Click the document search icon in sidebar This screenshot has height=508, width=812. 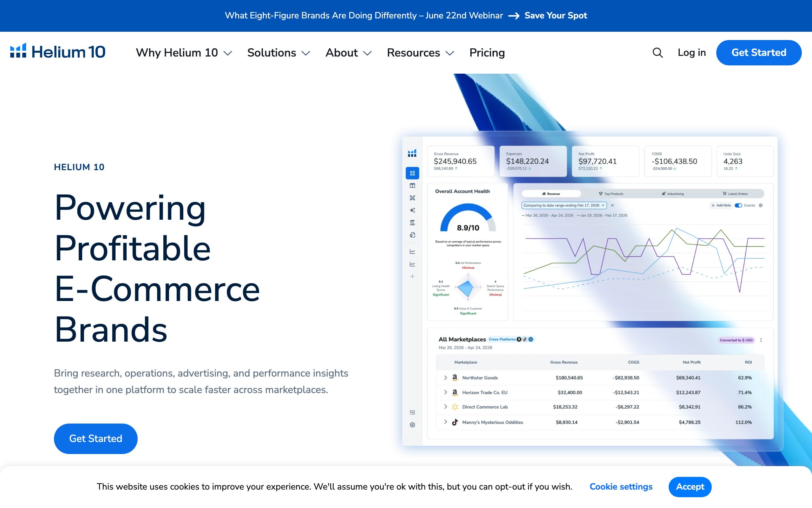(412, 235)
